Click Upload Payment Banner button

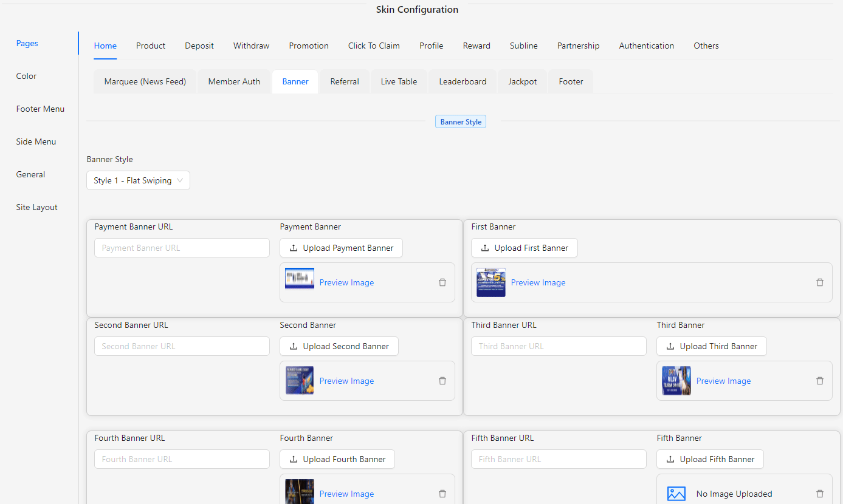[x=341, y=248]
